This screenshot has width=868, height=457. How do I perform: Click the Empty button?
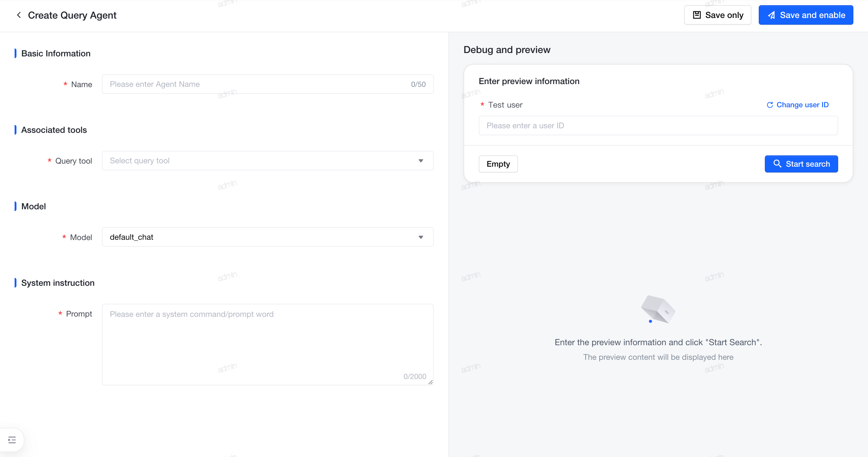click(498, 164)
